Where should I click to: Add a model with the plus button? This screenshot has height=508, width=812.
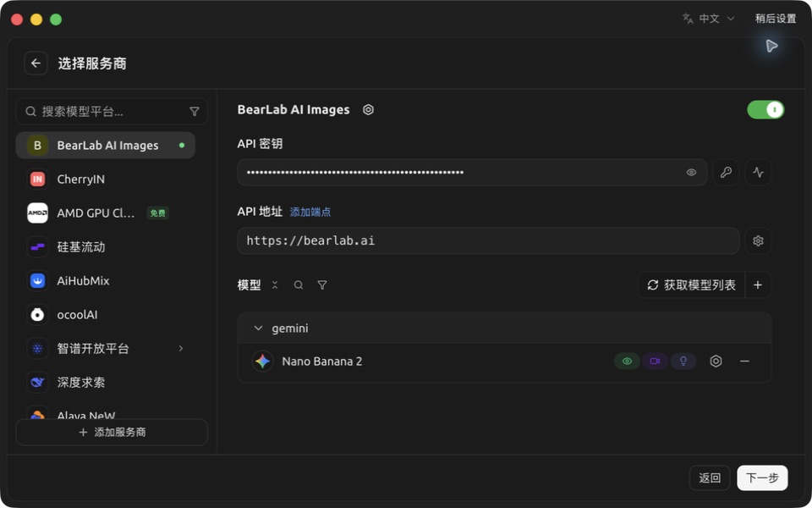[758, 285]
